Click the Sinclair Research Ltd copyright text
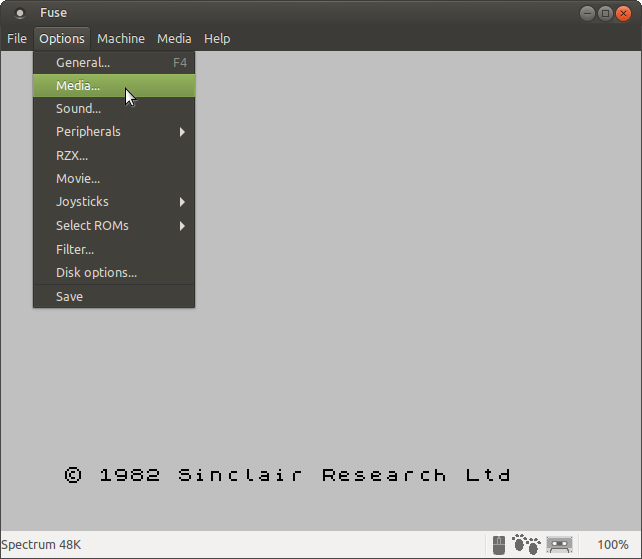Viewport: 642px width, 559px height. tap(287, 475)
